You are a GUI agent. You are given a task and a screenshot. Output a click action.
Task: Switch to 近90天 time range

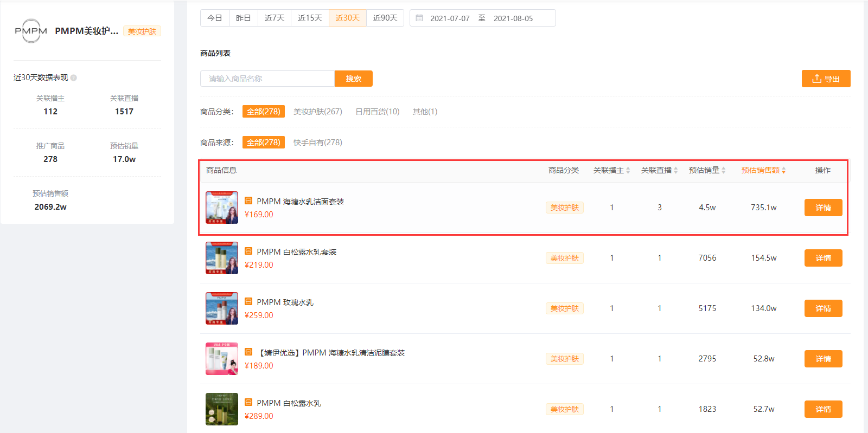pyautogui.click(x=385, y=18)
